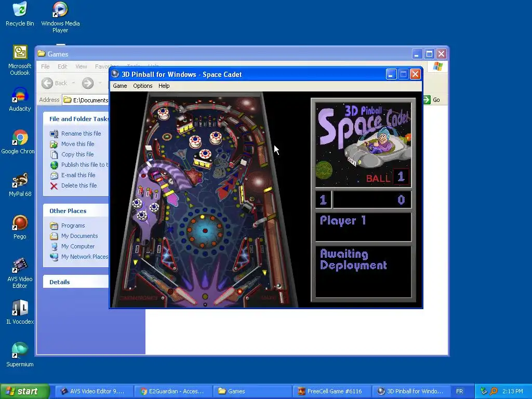Click the Player 1 info panel

tap(363, 227)
